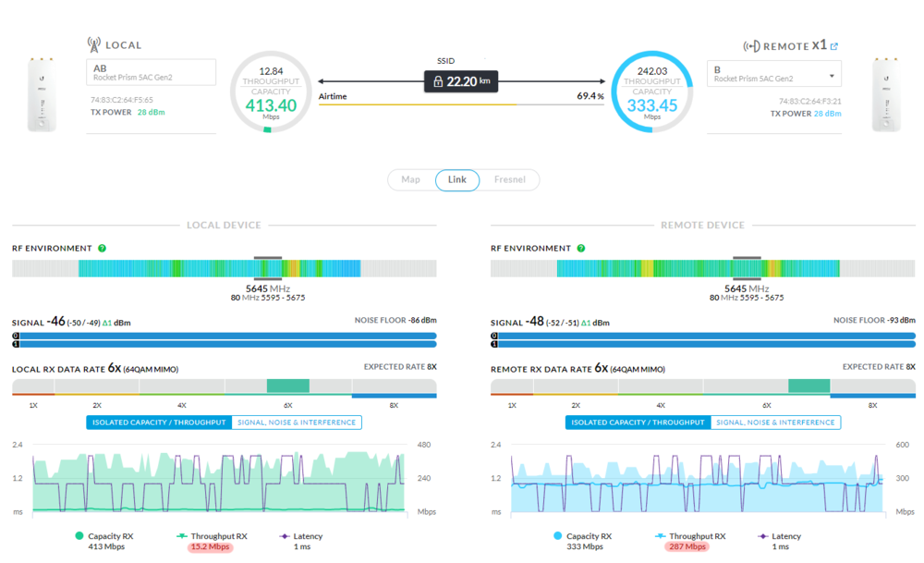924x563 pixels.
Task: Show local Signal, Noise & Interference chart
Action: [x=297, y=422]
